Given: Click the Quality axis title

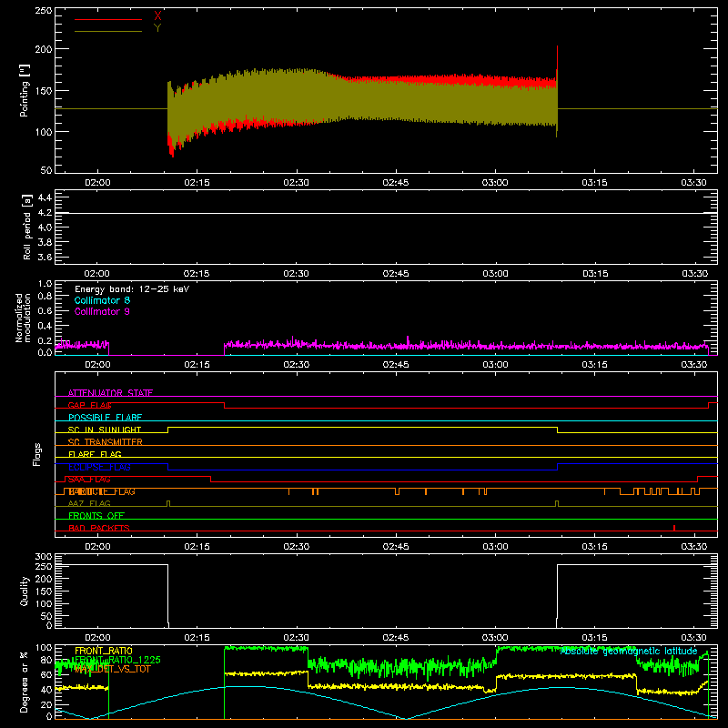Looking at the screenshot, I should pyautogui.click(x=25, y=591).
